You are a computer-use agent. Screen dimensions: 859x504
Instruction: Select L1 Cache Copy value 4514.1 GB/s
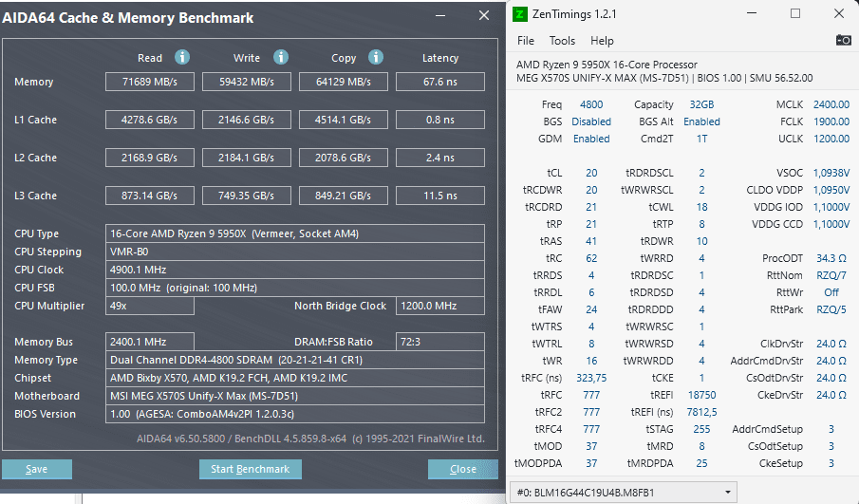(344, 120)
